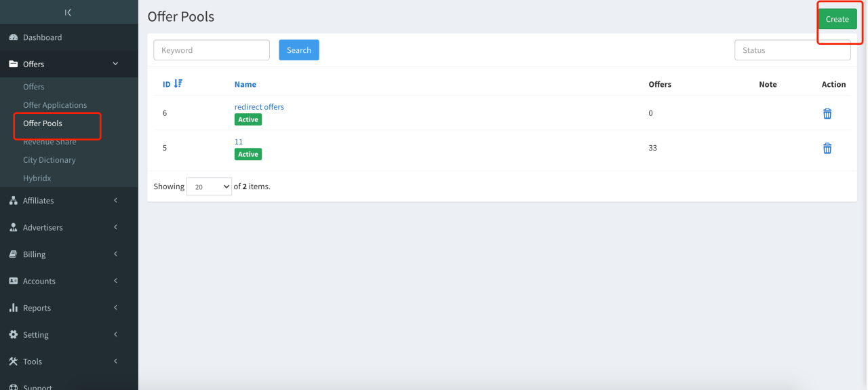Expand the Reports menu chevron
868x390 pixels.
point(115,307)
